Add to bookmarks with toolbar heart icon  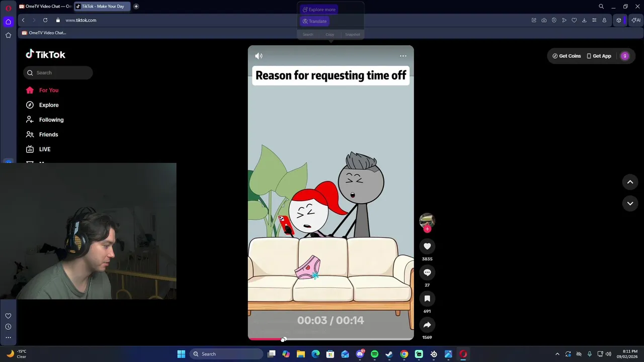[574, 20]
